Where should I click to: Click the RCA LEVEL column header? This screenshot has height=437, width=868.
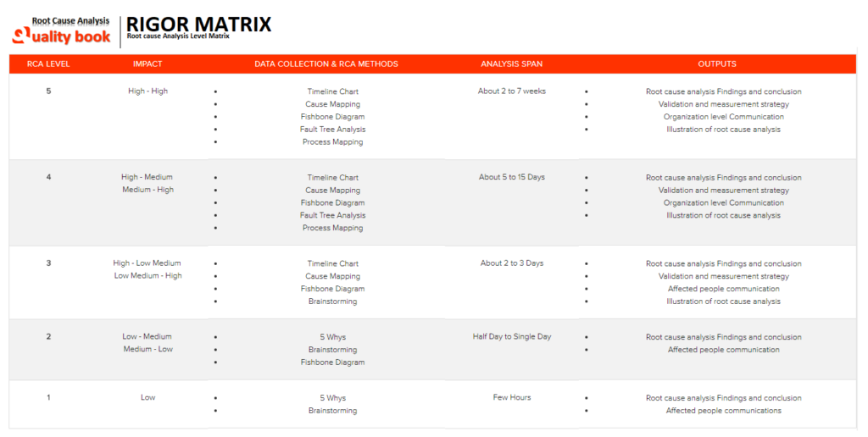(48, 64)
